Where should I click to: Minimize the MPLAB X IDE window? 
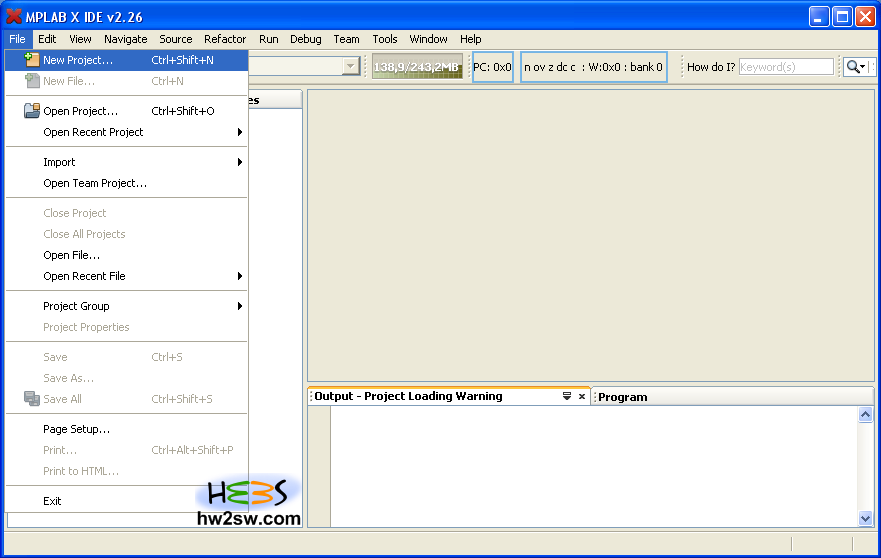point(819,17)
